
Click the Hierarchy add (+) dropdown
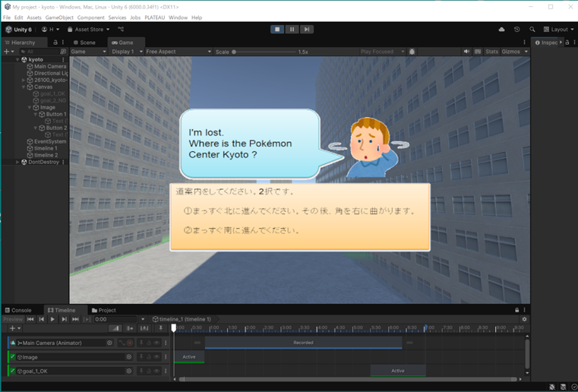click(x=9, y=52)
